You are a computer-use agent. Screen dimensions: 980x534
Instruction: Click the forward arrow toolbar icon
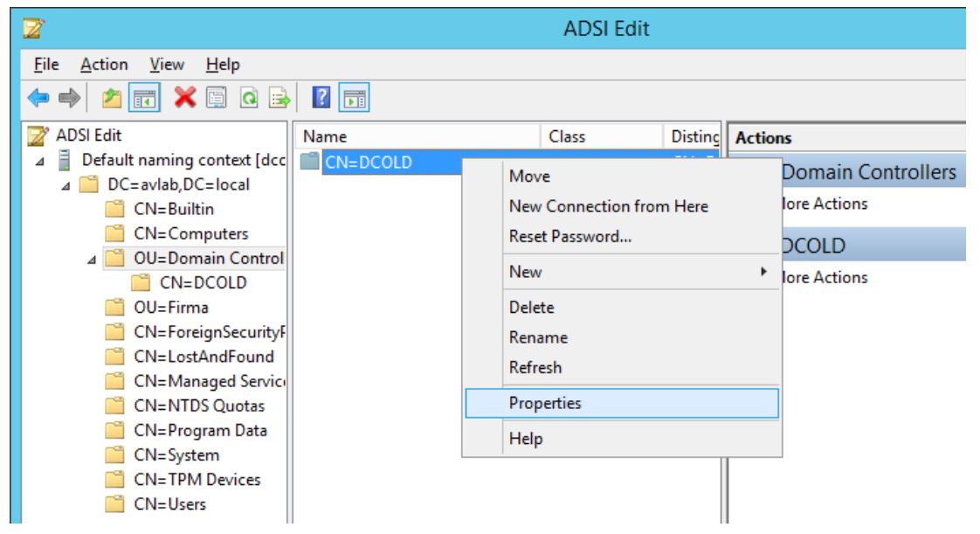[69, 98]
